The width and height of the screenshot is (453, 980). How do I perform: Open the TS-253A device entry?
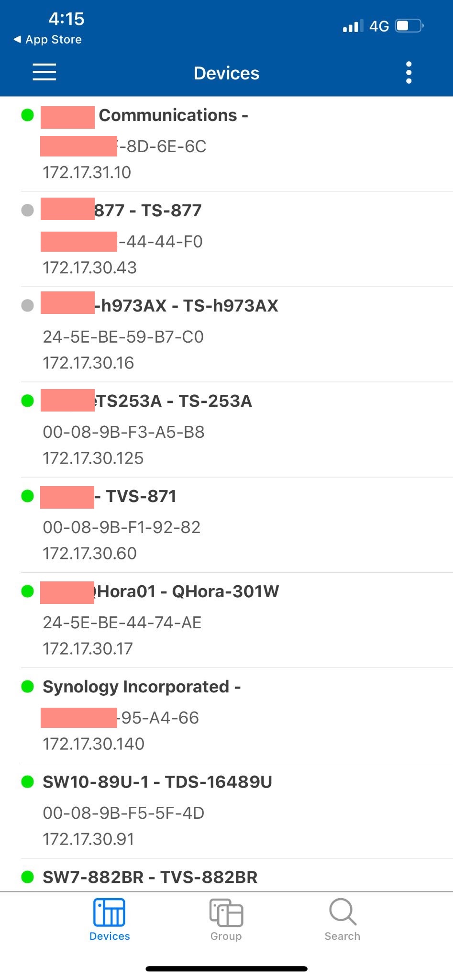[174, 401]
